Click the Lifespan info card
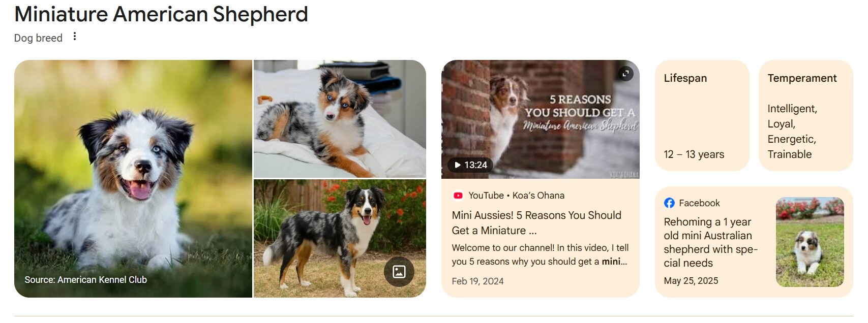This screenshot has width=868, height=323. [x=702, y=115]
